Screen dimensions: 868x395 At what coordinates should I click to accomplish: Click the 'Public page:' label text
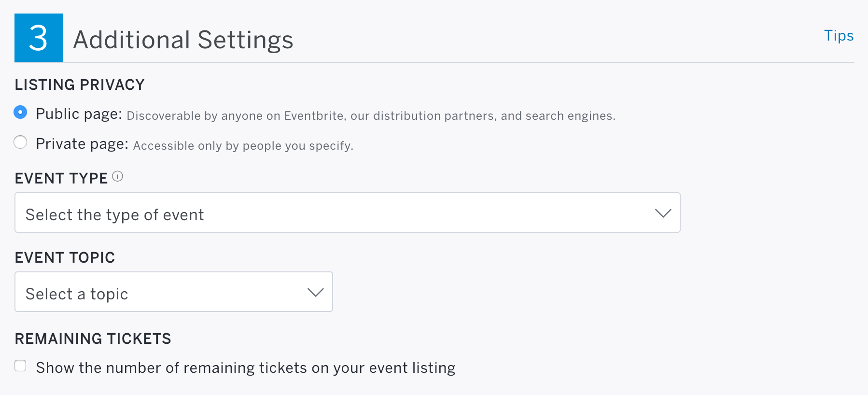point(79,114)
